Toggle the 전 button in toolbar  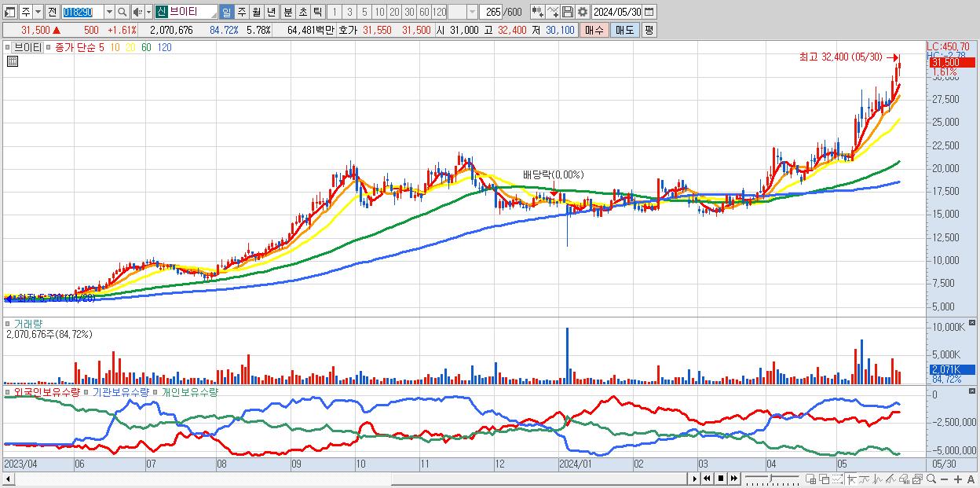[52, 12]
